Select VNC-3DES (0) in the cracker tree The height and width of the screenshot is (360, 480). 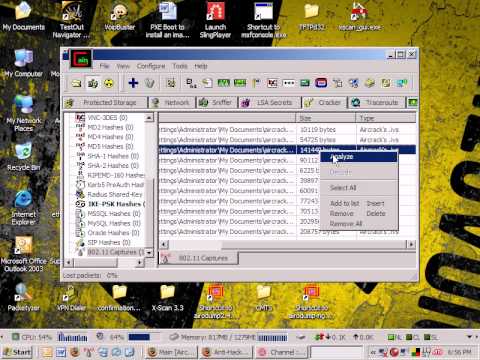click(x=107, y=118)
